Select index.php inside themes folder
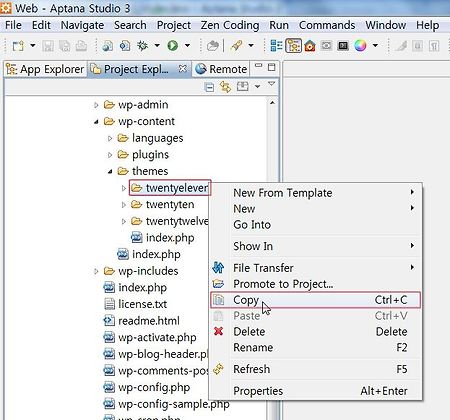Image resolution: width=450 pixels, height=420 pixels. pyautogui.click(x=163, y=238)
